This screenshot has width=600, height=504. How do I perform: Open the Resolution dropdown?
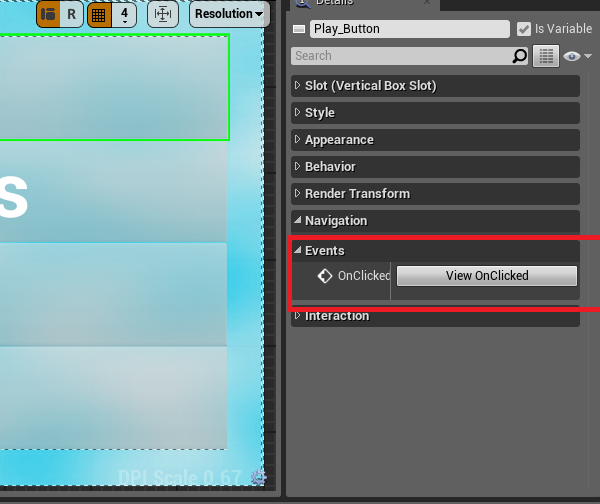point(229,14)
